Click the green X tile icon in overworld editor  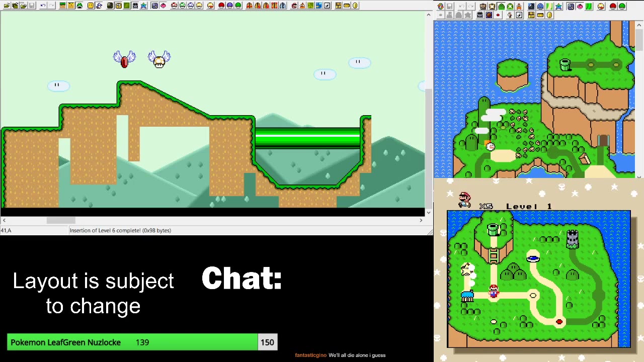[x=510, y=7]
